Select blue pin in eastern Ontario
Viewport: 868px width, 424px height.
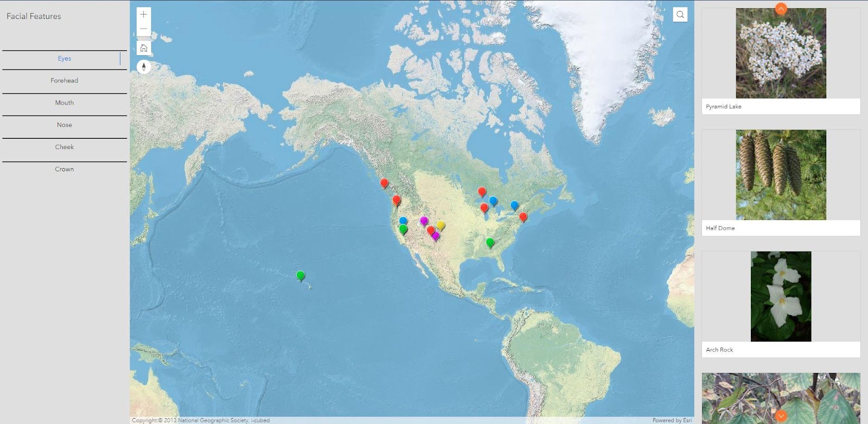click(514, 205)
